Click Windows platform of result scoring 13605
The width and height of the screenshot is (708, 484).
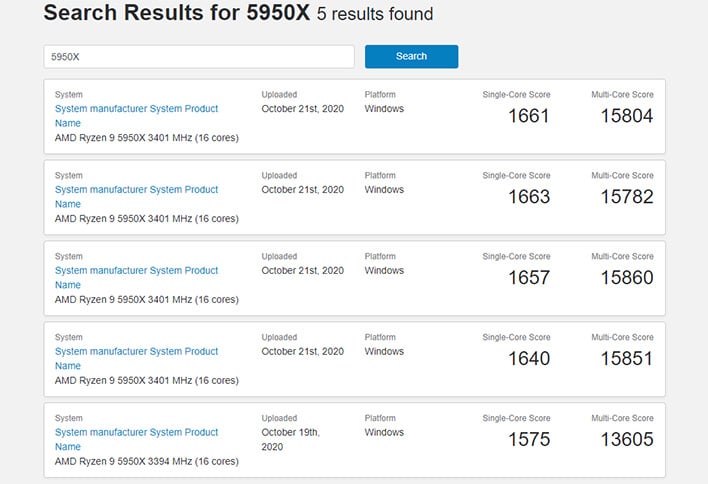(384, 432)
